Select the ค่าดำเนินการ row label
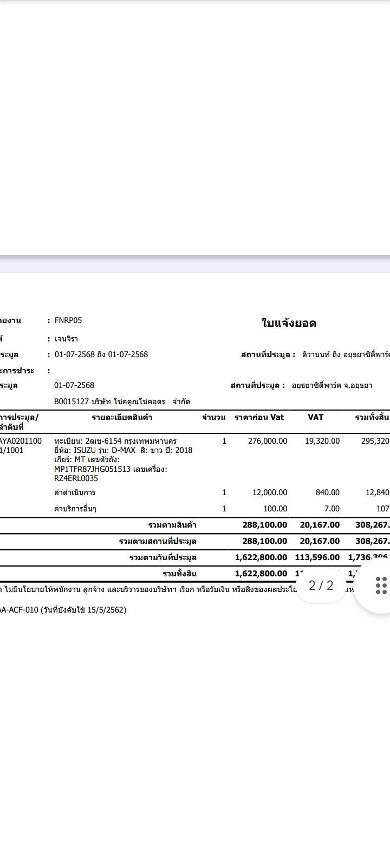 (75, 492)
